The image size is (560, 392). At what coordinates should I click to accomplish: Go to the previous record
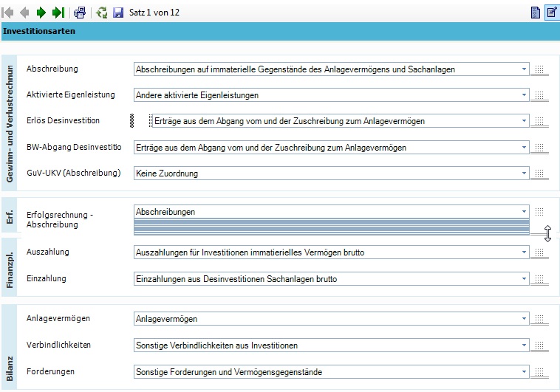(x=24, y=13)
